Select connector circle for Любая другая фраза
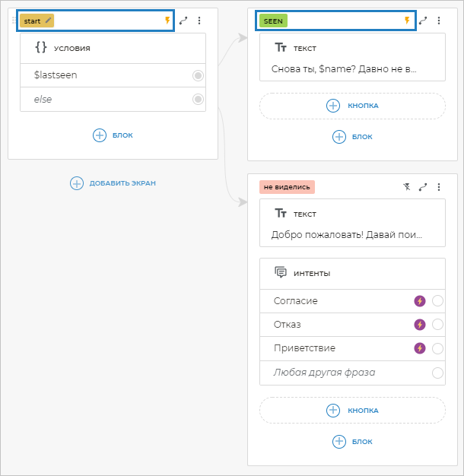 (437, 373)
